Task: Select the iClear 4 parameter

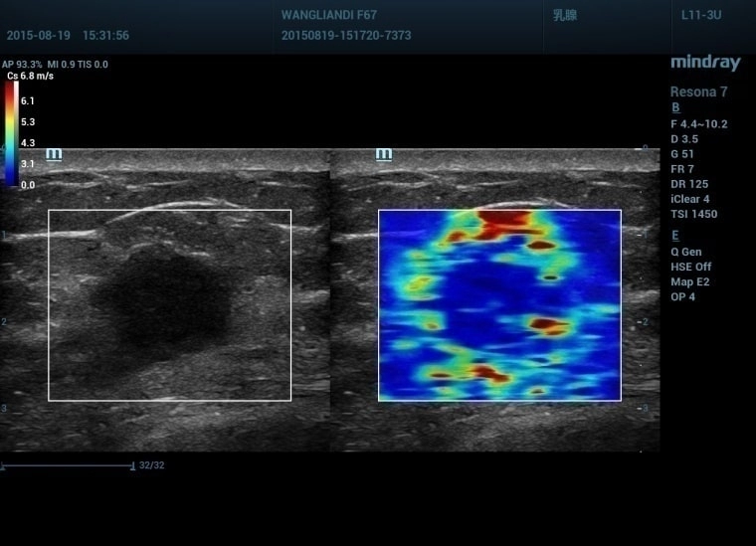Action: [690, 199]
